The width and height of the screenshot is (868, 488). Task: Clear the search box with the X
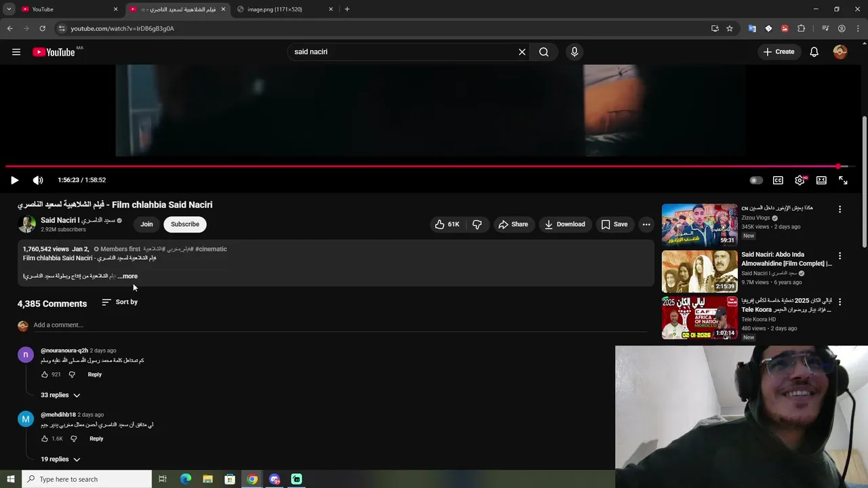(x=522, y=52)
